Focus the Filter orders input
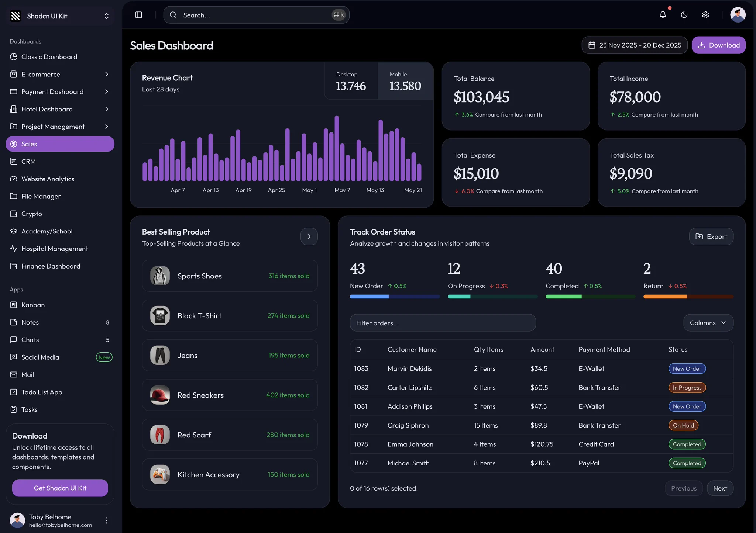 pyautogui.click(x=443, y=323)
